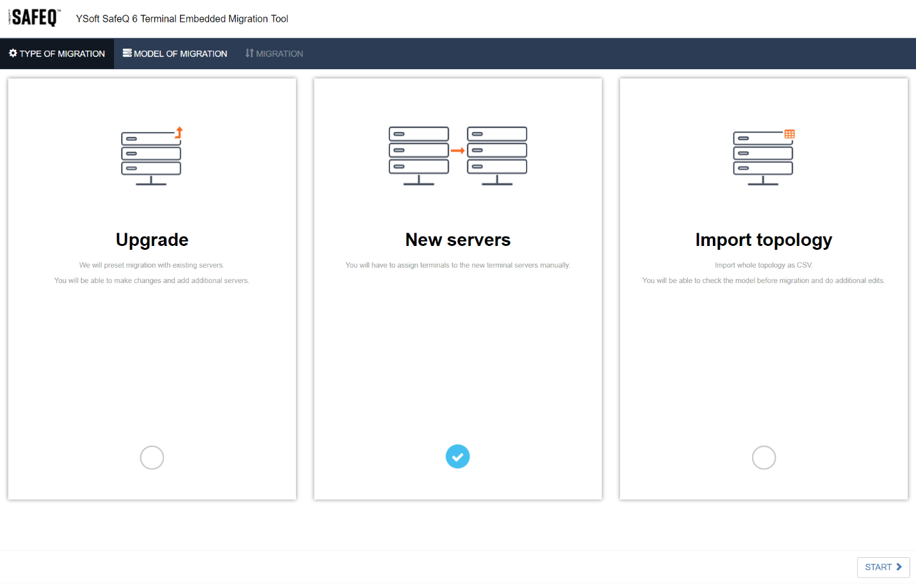Click the 'Import whole topology as CSV' text
Viewport: 916px width, 588px height.
coord(764,265)
